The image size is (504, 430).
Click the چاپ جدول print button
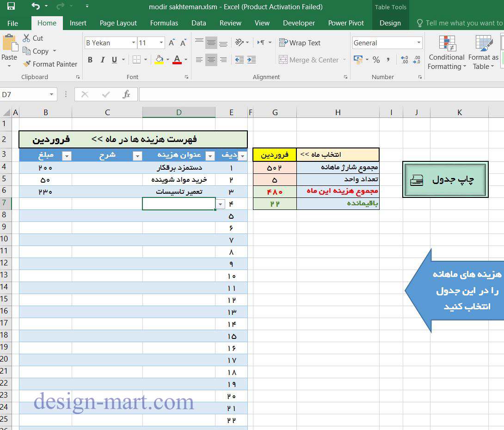coord(445,179)
